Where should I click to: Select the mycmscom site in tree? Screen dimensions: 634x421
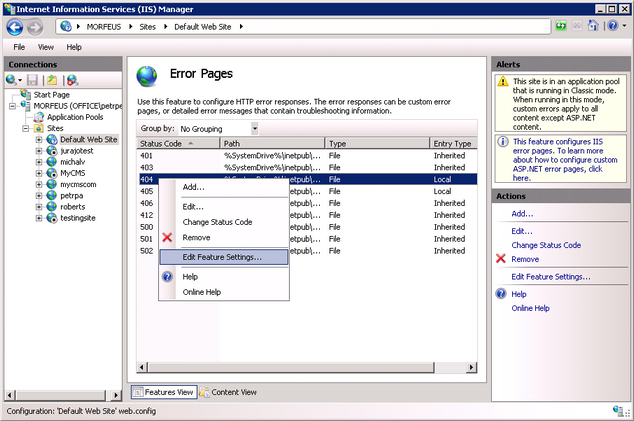click(x=78, y=184)
